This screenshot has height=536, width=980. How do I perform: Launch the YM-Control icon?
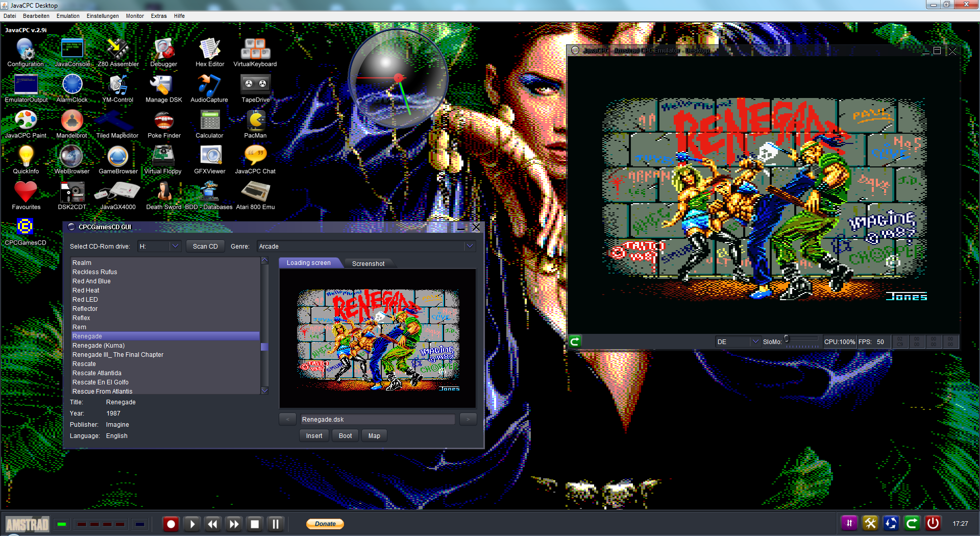[x=118, y=88]
